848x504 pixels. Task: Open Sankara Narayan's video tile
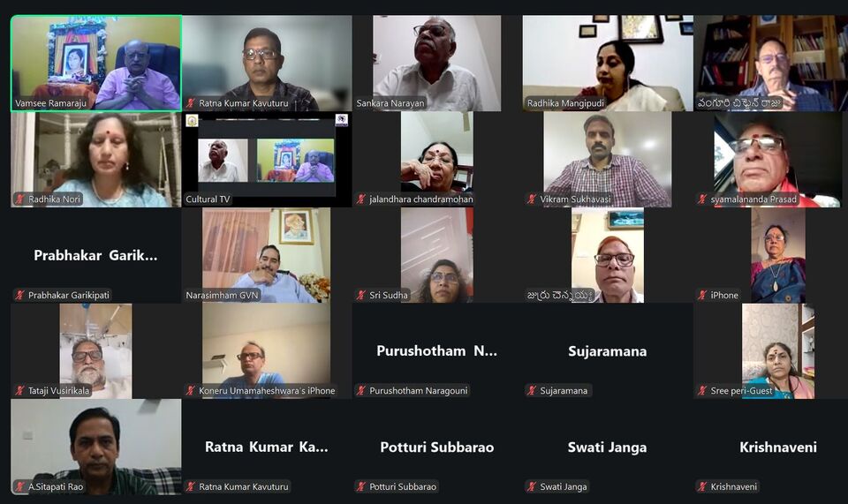coord(437,64)
